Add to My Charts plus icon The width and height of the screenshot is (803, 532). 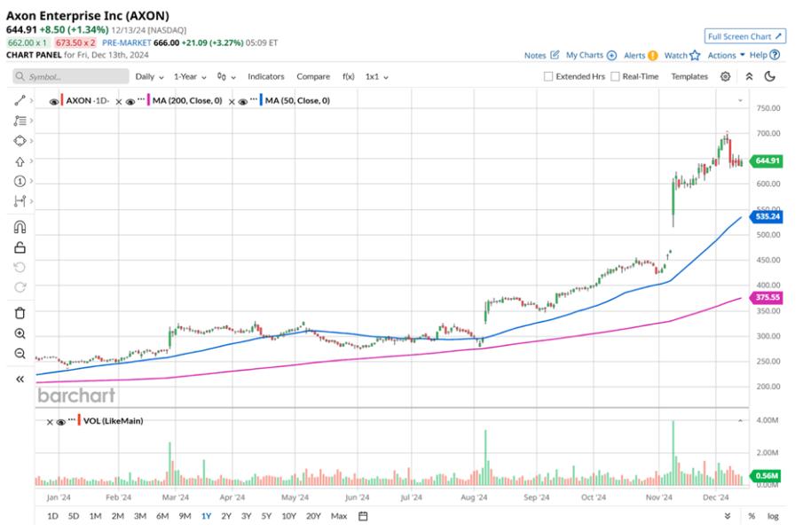pyautogui.click(x=611, y=55)
